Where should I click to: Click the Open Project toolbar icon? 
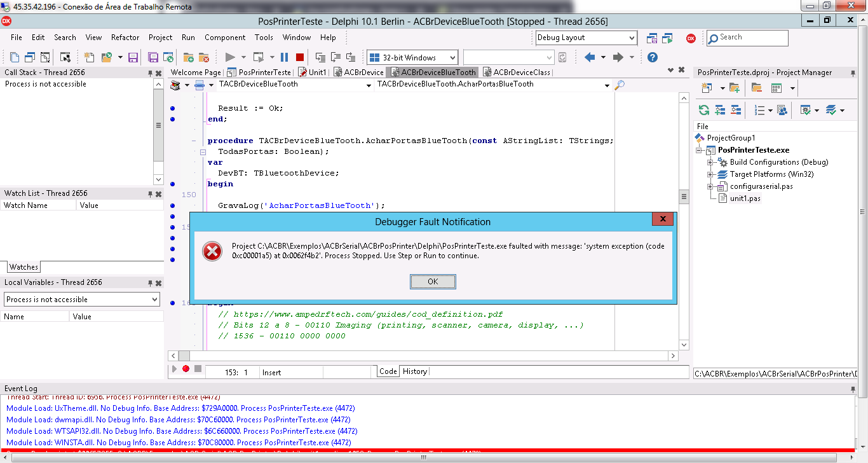pyautogui.click(x=168, y=57)
